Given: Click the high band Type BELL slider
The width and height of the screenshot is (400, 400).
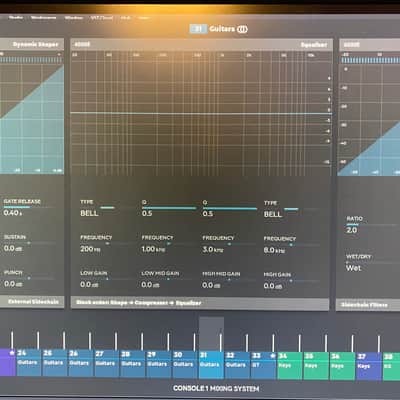Looking at the screenshot, I should (x=300, y=209).
